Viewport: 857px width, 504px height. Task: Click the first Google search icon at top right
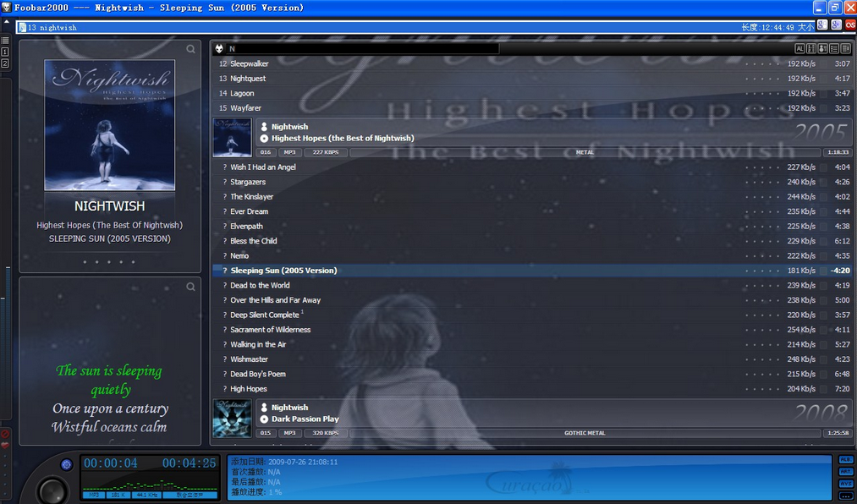822,25
